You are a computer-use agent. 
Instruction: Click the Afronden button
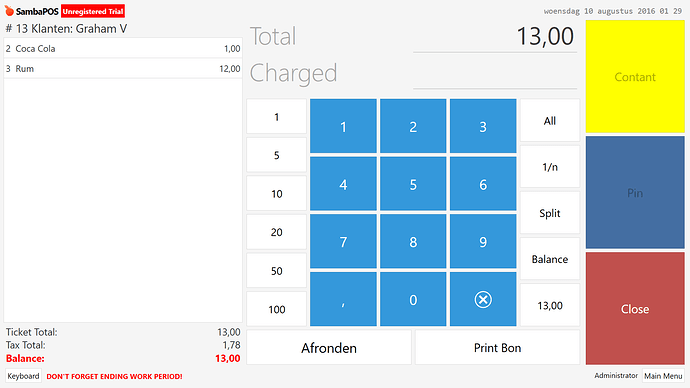(329, 348)
